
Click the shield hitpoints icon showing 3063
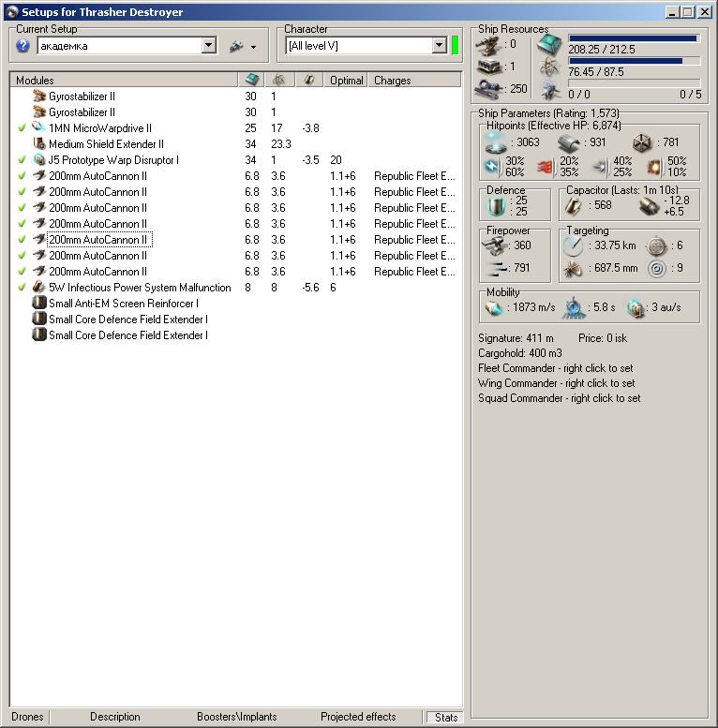tap(496, 142)
